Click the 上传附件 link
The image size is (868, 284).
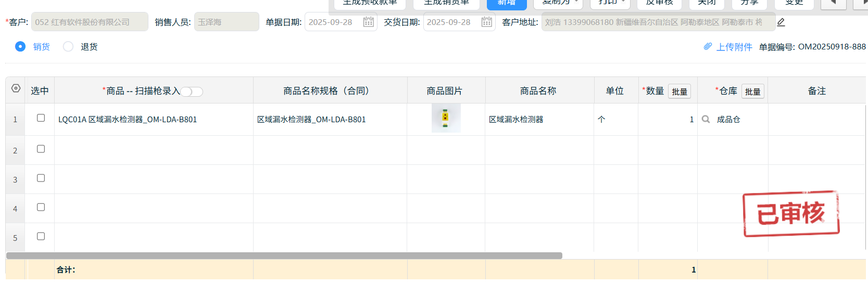coord(734,47)
